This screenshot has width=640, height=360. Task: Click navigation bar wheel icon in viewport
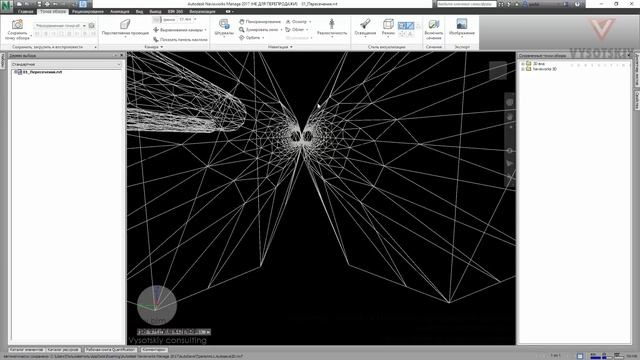pyautogui.click(x=510, y=102)
